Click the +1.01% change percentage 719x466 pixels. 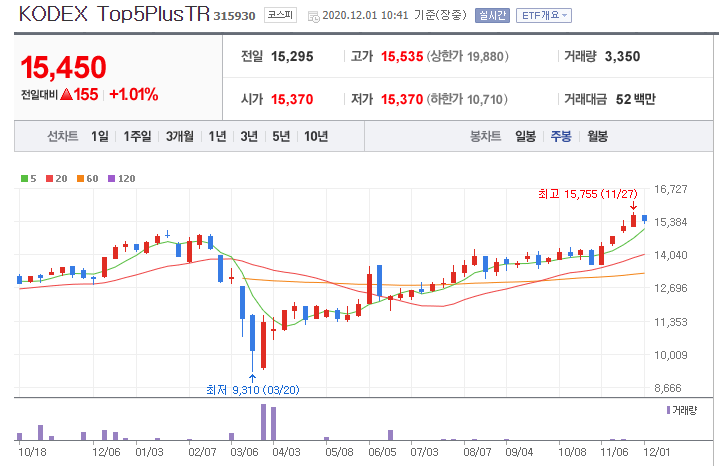[133, 94]
